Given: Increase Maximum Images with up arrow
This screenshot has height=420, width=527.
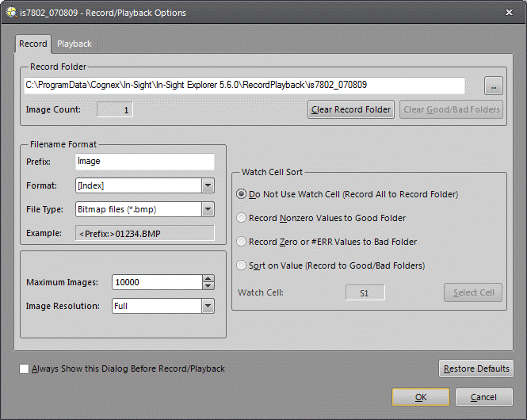Looking at the screenshot, I should click(x=208, y=278).
